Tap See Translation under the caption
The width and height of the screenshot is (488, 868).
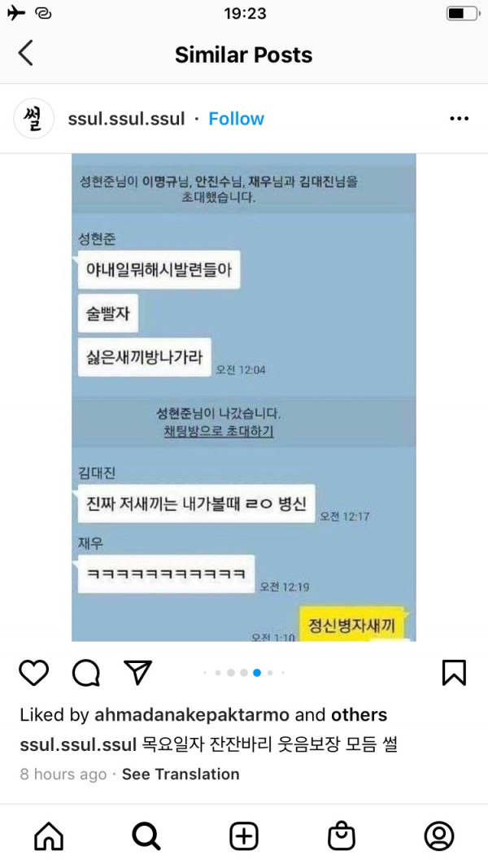(x=181, y=774)
